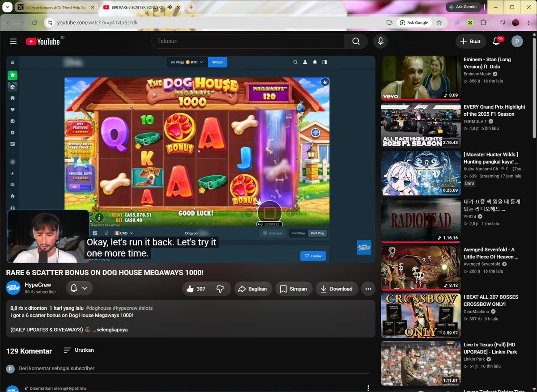
Task: Reload the YouTube page
Action: click(x=34, y=22)
